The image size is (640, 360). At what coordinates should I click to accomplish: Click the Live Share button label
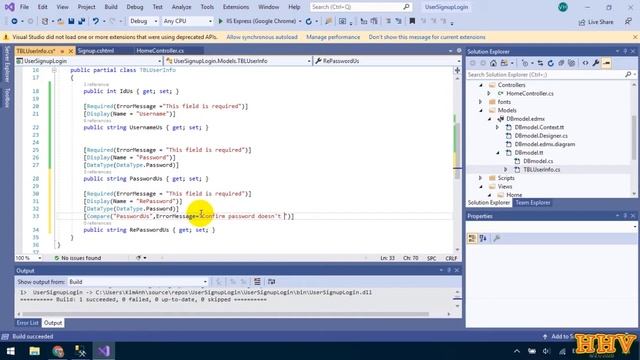point(600,22)
